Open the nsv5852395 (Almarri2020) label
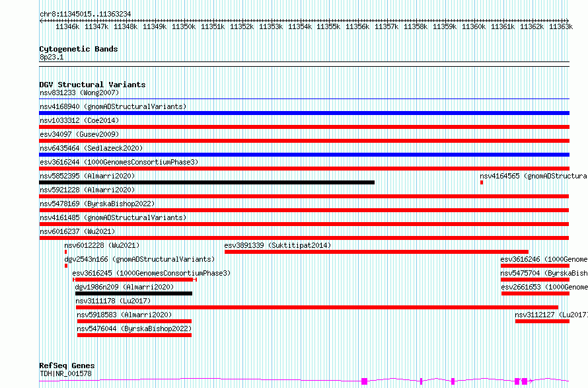588x388 pixels. point(87,176)
